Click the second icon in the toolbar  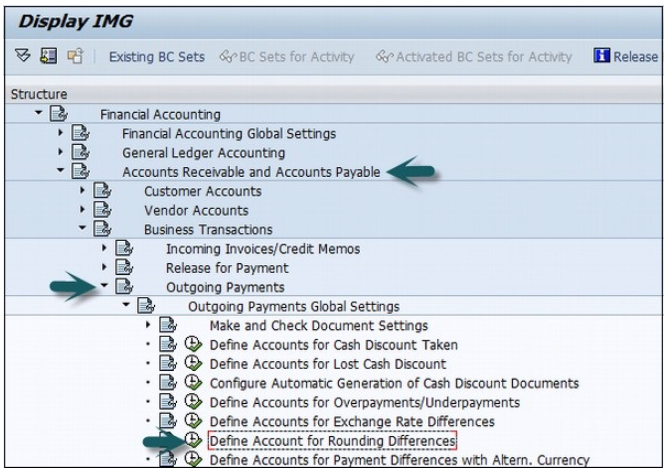pyautogui.click(x=47, y=57)
